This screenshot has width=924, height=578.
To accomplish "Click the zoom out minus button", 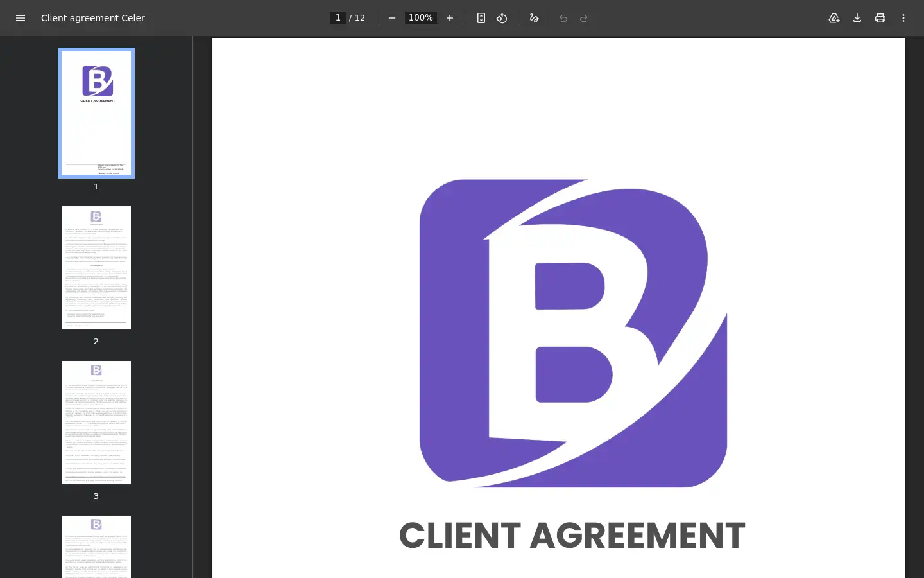I will click(392, 18).
